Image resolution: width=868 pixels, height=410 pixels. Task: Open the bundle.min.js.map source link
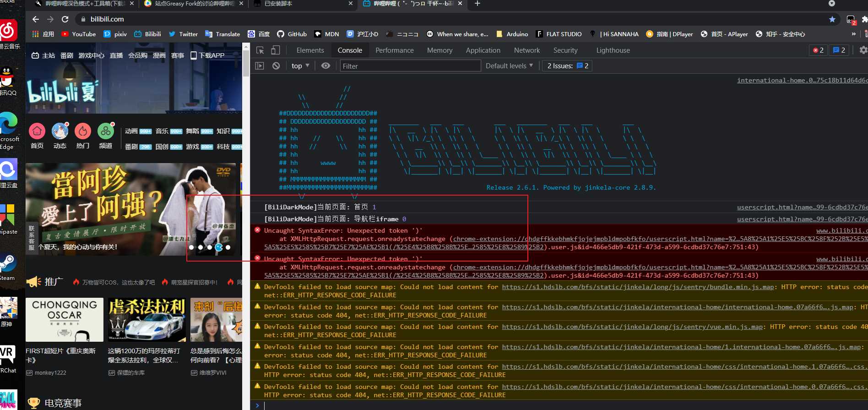[638, 287]
